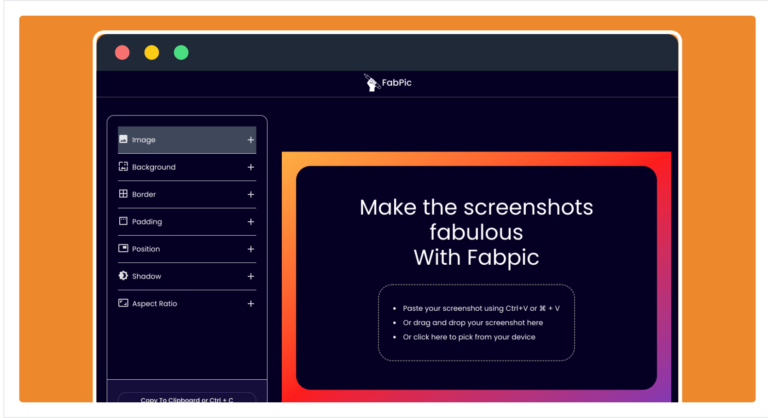Expand the Padding options plus sign

click(251, 221)
